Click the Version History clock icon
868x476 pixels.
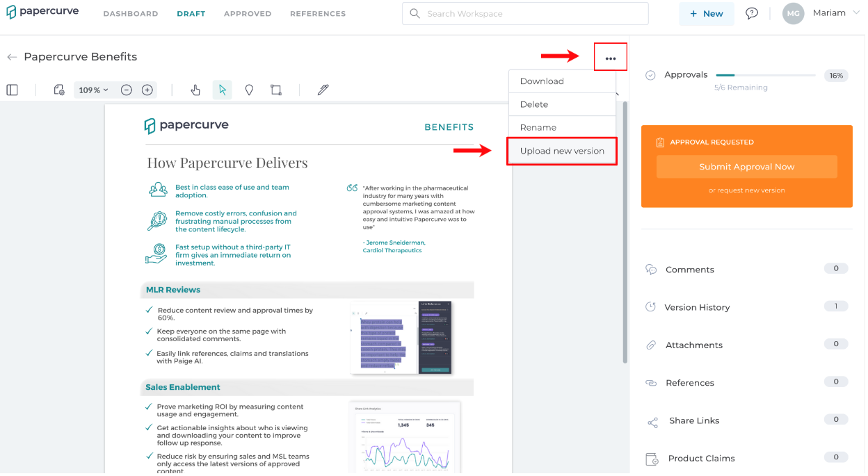650,307
